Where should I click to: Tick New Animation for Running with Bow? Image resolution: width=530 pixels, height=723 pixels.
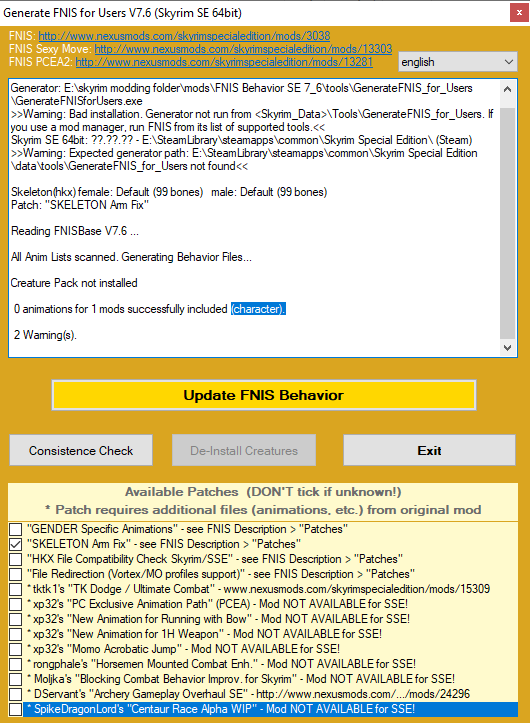coord(16,619)
